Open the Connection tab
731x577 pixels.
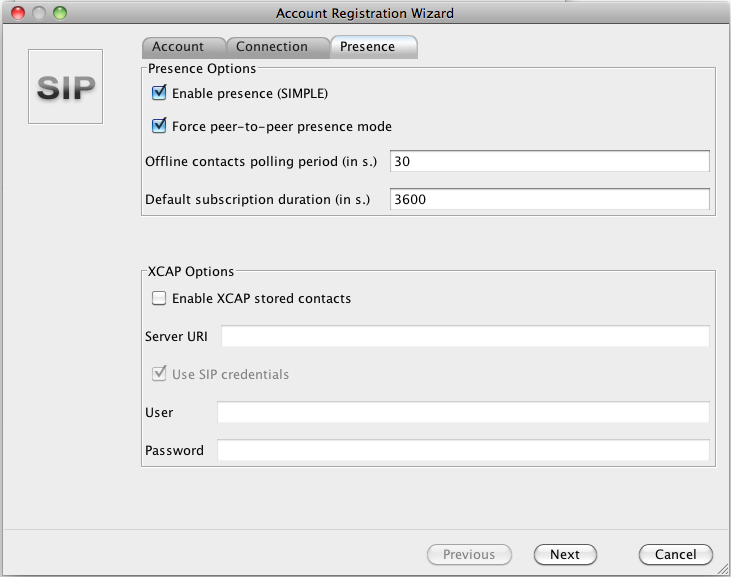coord(272,47)
